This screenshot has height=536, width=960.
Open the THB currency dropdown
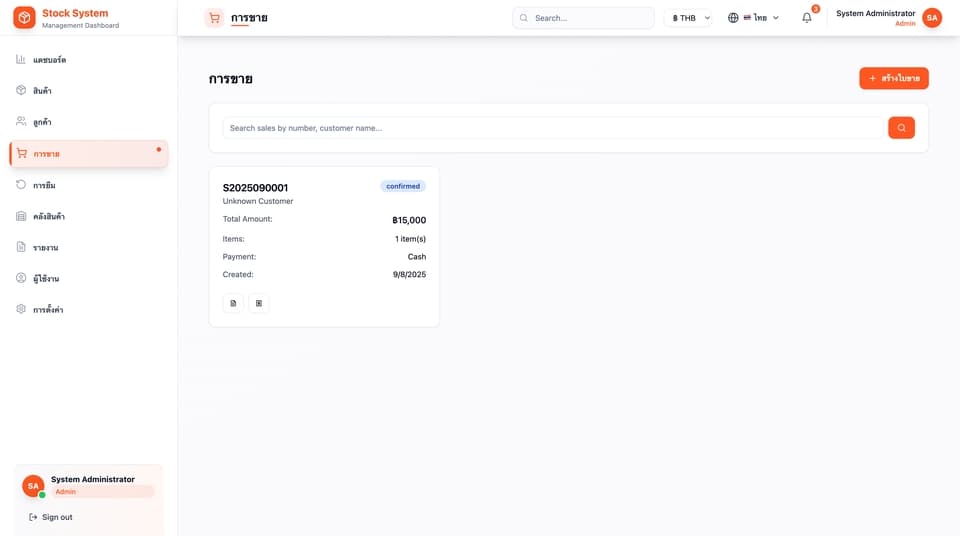coord(689,18)
